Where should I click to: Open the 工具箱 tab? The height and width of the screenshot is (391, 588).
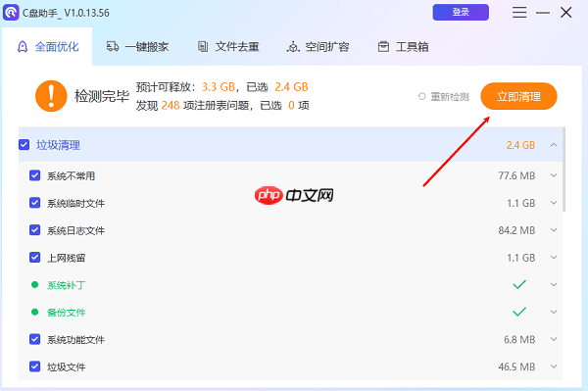coord(404,47)
